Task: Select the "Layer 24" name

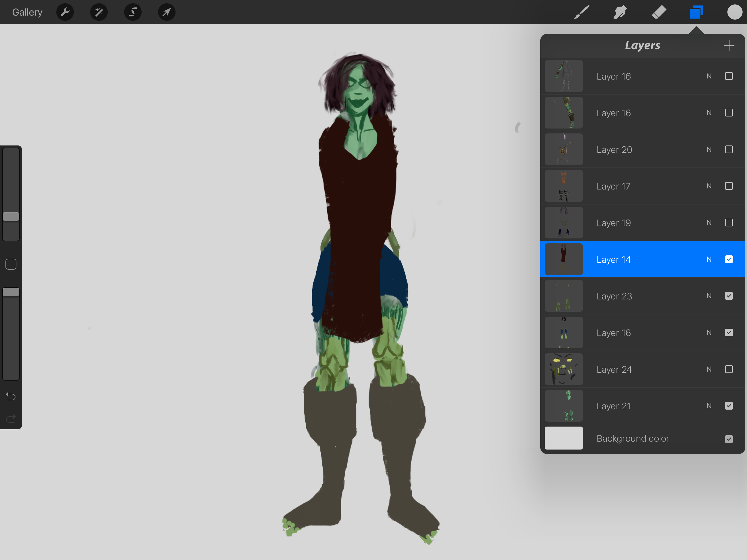Action: pos(614,369)
